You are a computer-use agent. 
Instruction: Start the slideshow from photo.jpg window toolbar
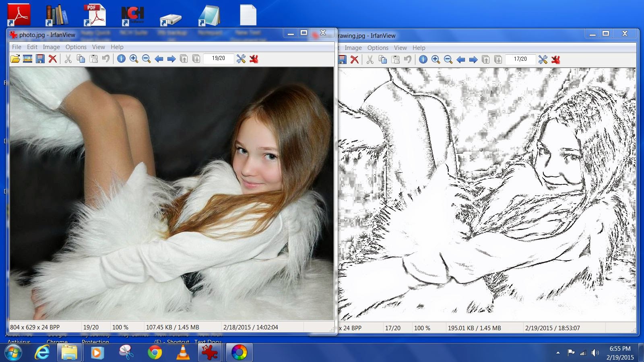28,59
